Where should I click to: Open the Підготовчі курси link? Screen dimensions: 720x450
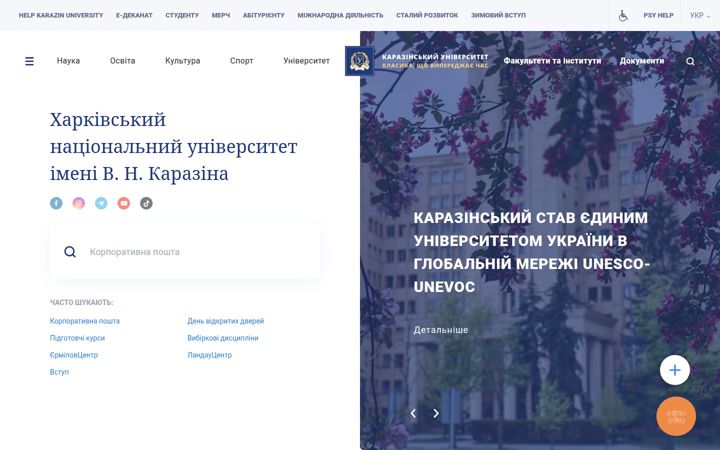(77, 338)
